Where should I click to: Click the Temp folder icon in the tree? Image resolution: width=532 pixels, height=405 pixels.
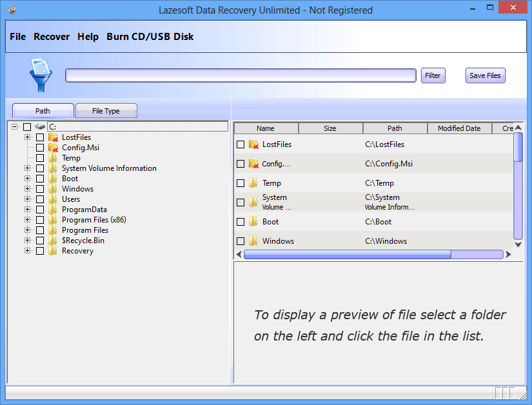[x=52, y=157]
